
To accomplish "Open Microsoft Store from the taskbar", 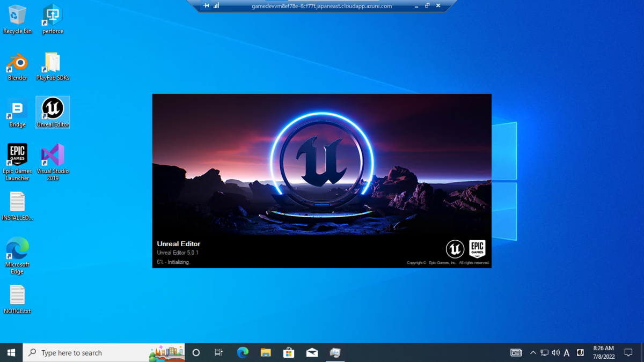I will pyautogui.click(x=289, y=352).
